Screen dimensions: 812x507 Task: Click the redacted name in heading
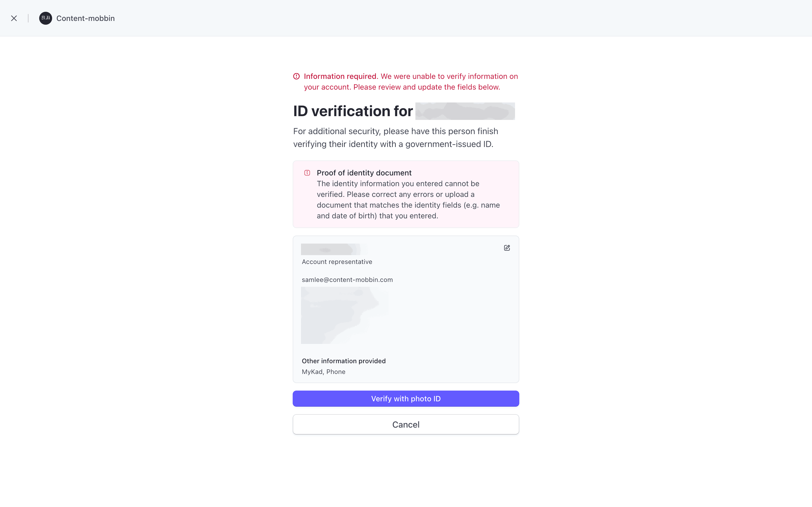[x=465, y=111]
